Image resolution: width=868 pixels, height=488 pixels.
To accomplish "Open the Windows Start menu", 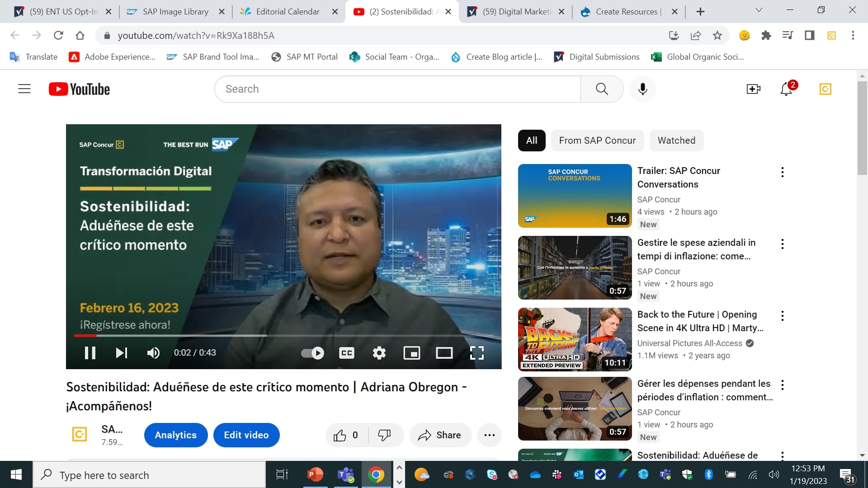I will [x=16, y=474].
